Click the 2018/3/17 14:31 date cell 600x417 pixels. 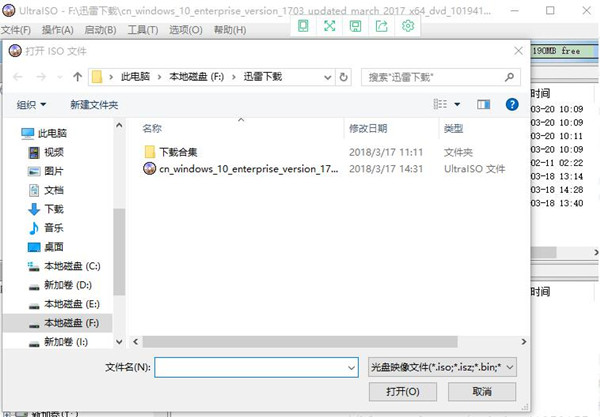tap(386, 169)
